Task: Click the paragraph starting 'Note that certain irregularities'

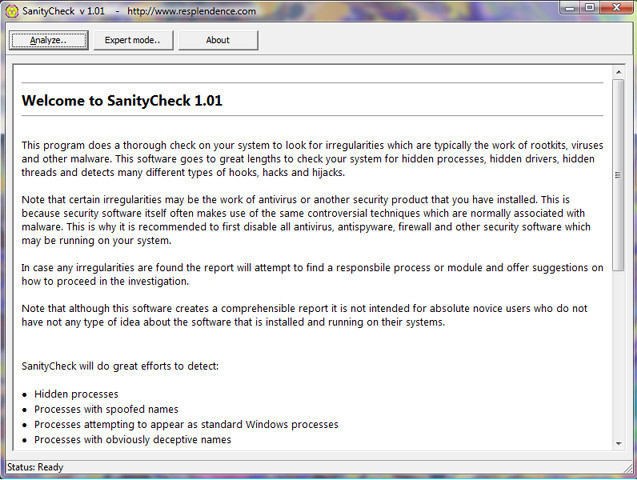Action: click(x=306, y=220)
